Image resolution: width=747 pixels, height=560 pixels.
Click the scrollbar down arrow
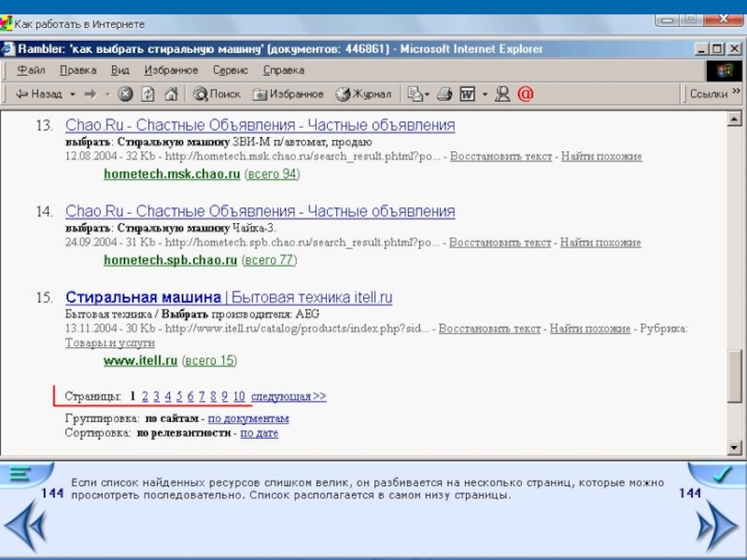coord(734,448)
